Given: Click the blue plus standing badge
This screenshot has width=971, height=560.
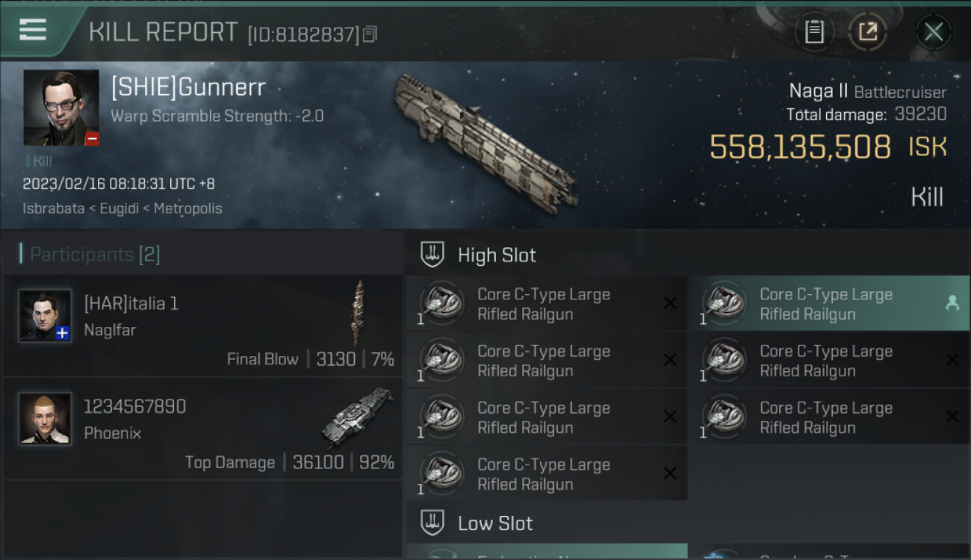Looking at the screenshot, I should (x=63, y=334).
